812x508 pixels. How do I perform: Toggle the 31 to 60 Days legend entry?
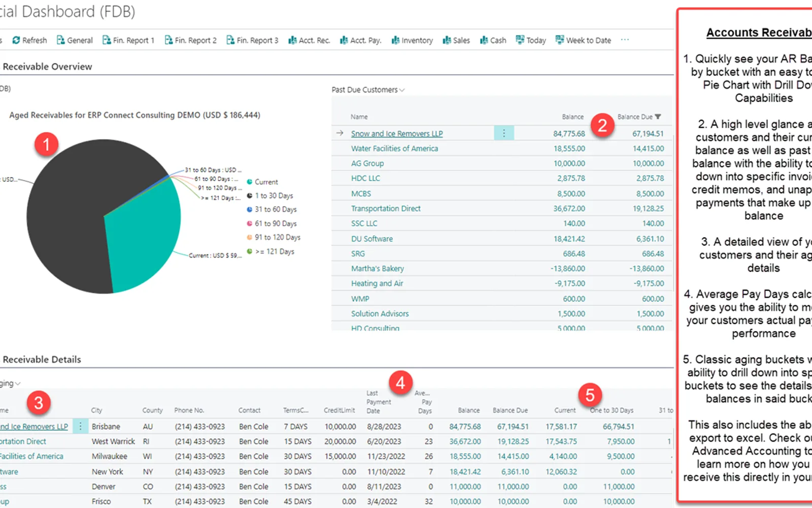[x=272, y=209]
